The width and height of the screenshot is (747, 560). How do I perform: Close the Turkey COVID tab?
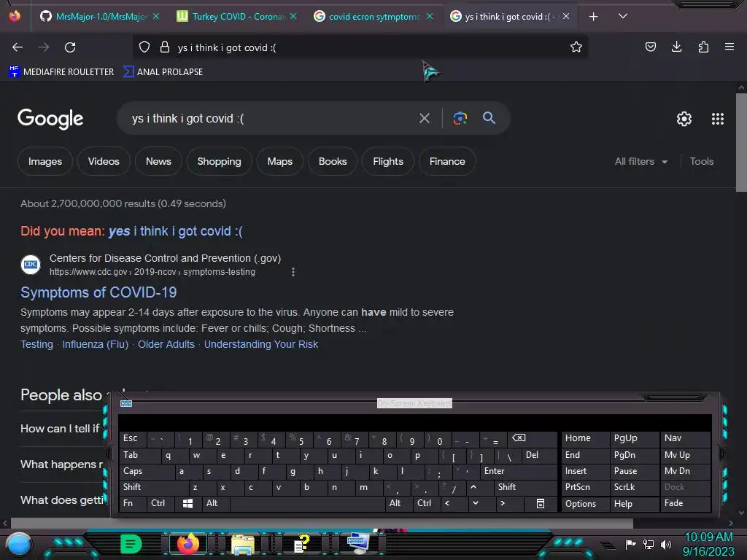293,17
